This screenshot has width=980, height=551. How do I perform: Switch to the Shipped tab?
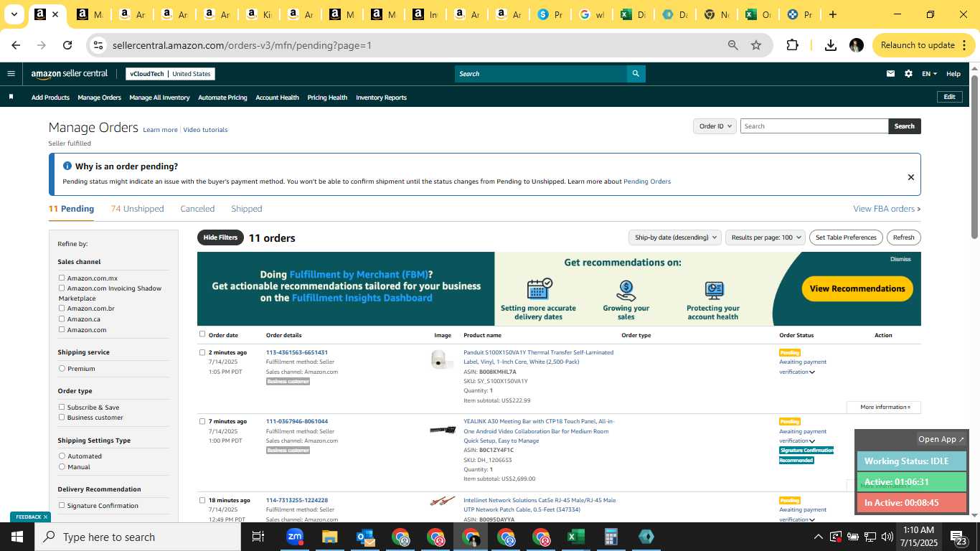coord(247,209)
